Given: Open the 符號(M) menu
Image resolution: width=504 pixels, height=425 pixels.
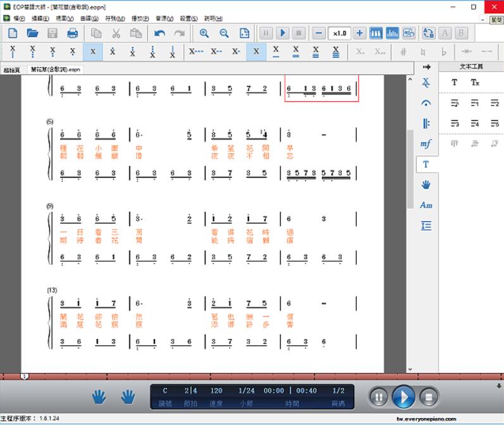Looking at the screenshot, I should pyautogui.click(x=115, y=18).
